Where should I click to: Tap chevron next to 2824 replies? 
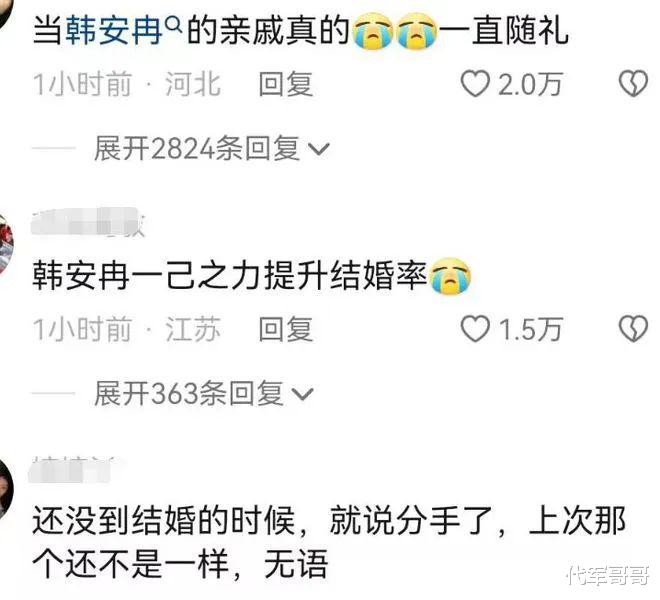coord(319,149)
